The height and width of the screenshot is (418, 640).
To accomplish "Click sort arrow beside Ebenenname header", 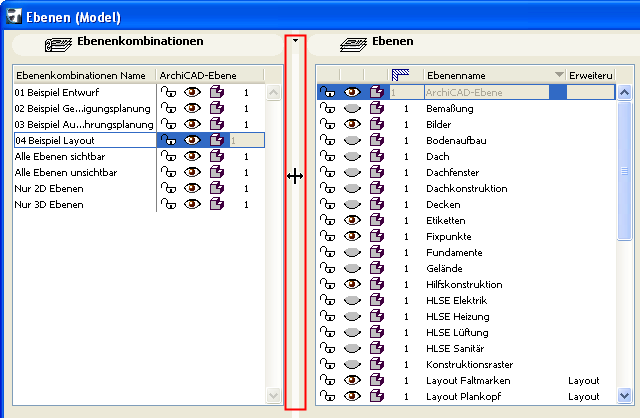I will coord(559,75).
